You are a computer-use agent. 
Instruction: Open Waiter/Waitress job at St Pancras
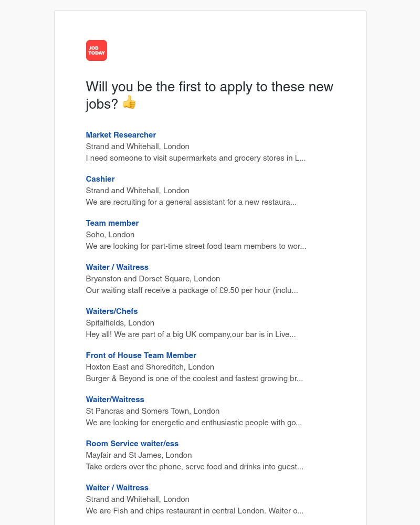(115, 400)
